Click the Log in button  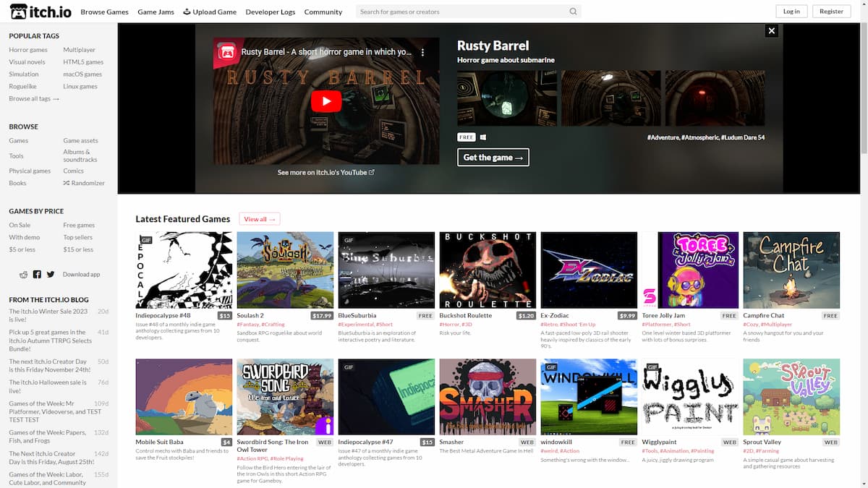[791, 12]
